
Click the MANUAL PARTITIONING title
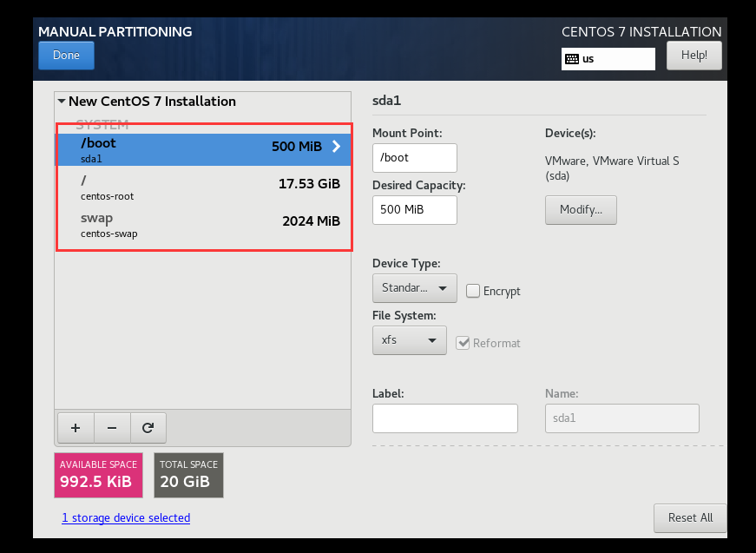tap(115, 32)
